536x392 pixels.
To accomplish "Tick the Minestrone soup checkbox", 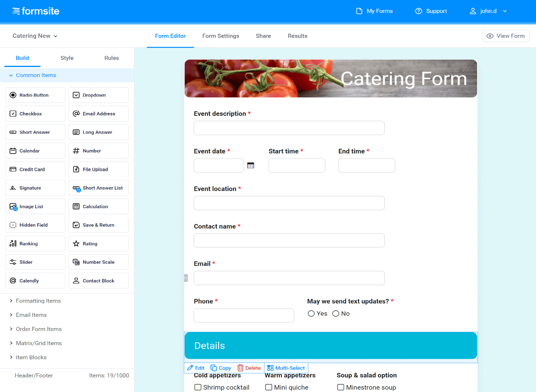I will click(x=341, y=387).
